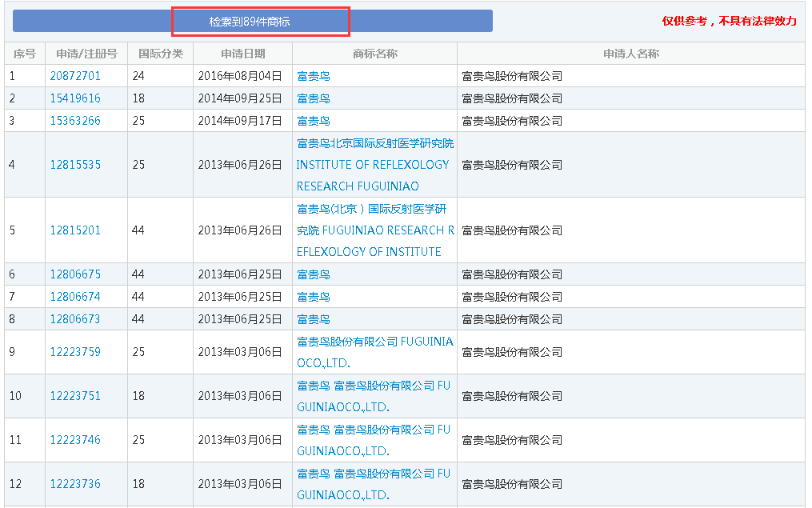Open application number 12223751
Image resolution: width=812 pixels, height=508 pixels.
coord(75,396)
